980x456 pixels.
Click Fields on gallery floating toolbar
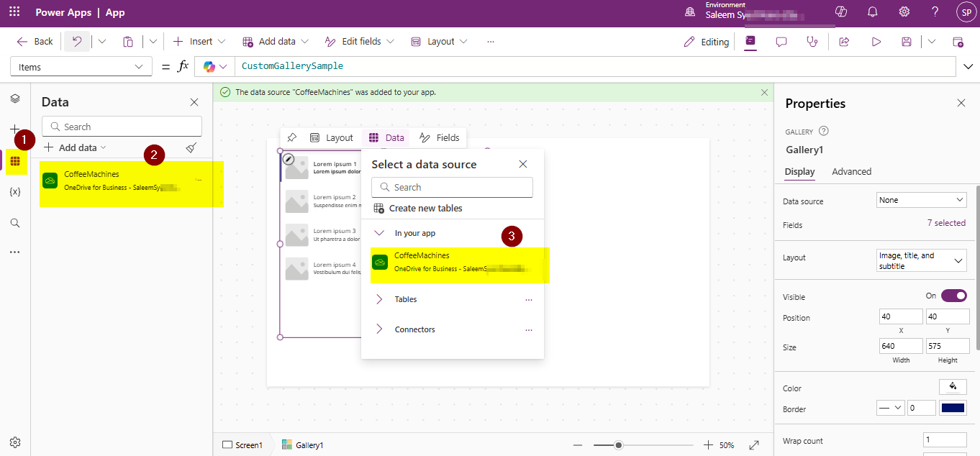[x=439, y=137]
